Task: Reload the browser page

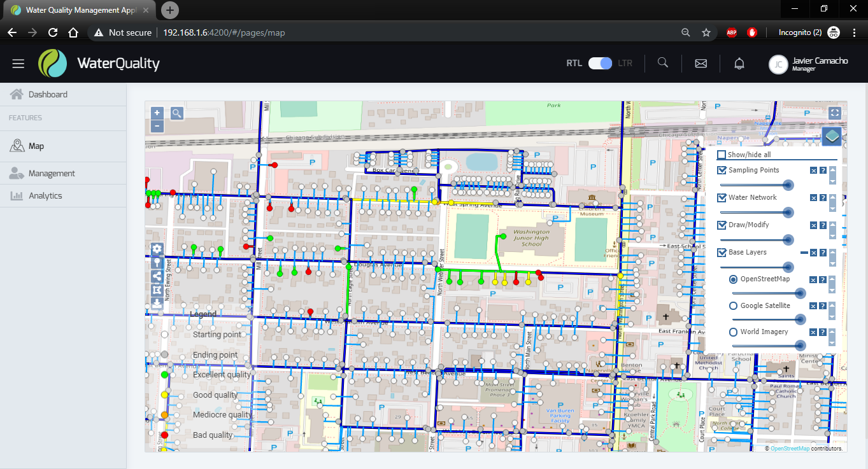Action: [x=53, y=32]
